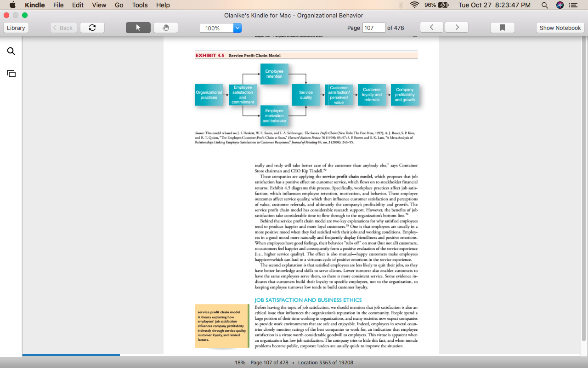Open the Edit menu
The image size is (588, 368).
click(x=78, y=5)
